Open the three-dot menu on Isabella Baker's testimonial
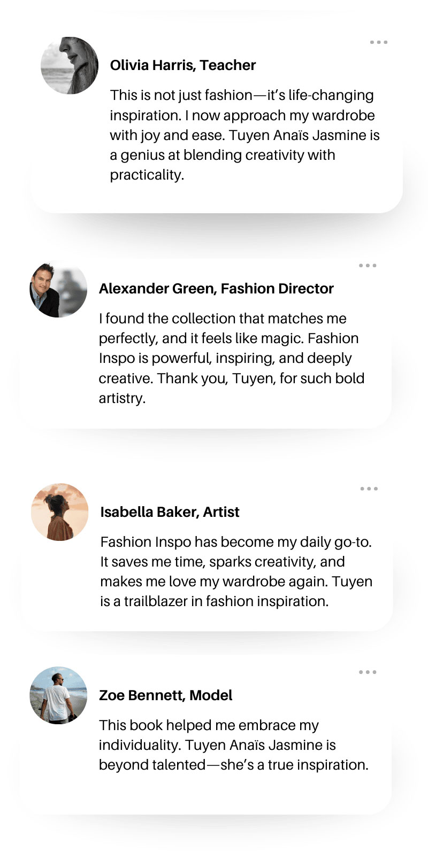Viewport: 428px width, 868px height. (x=369, y=489)
